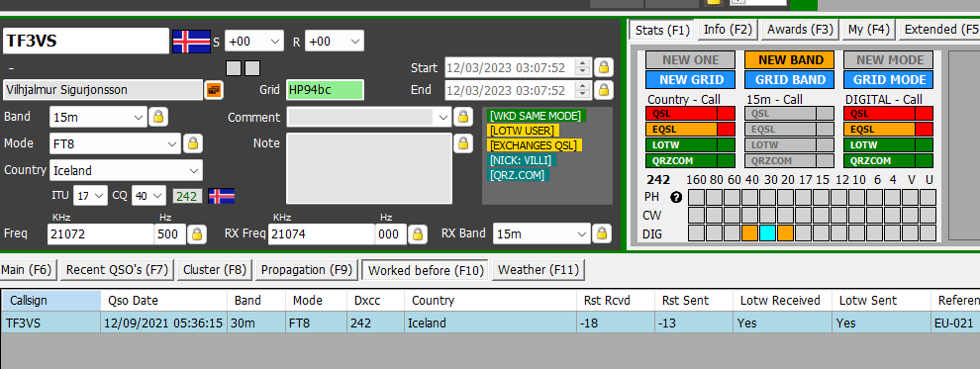Click the callsign field TF3VS
Image resolution: width=980 pixels, height=369 pixels.
coord(85,42)
